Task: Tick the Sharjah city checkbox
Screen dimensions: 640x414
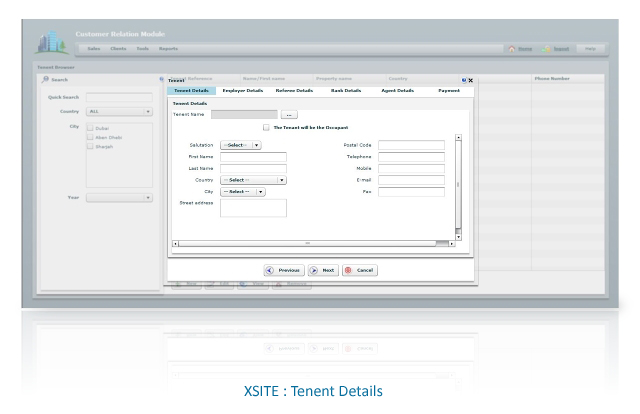Action: click(x=90, y=146)
